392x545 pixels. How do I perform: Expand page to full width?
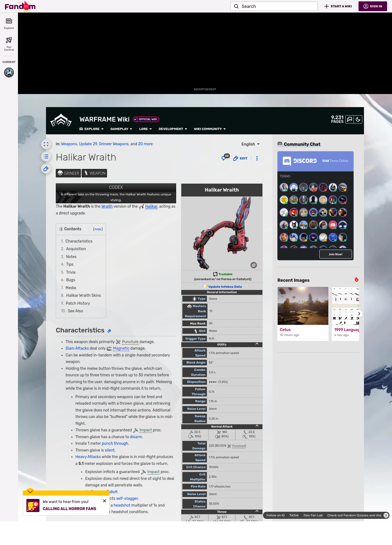point(46,144)
